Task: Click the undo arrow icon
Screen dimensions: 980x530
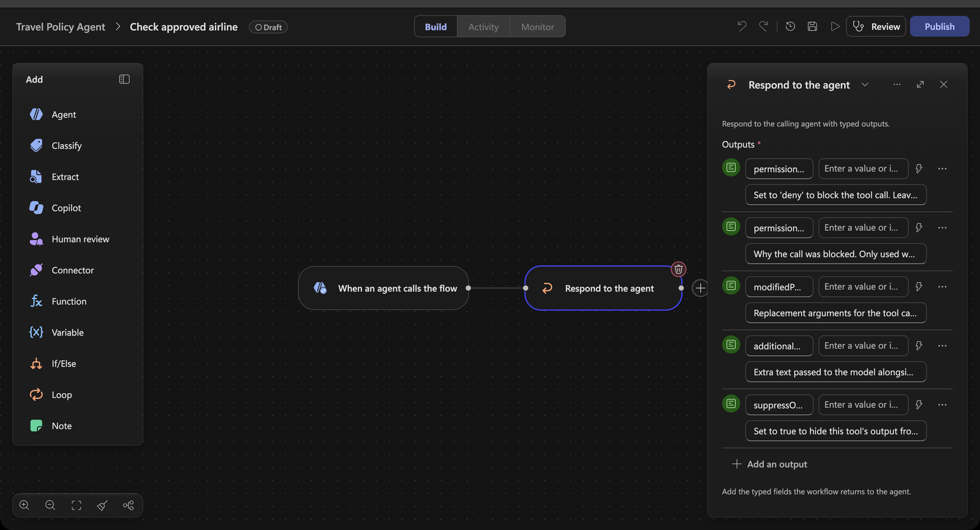Action: tap(742, 26)
